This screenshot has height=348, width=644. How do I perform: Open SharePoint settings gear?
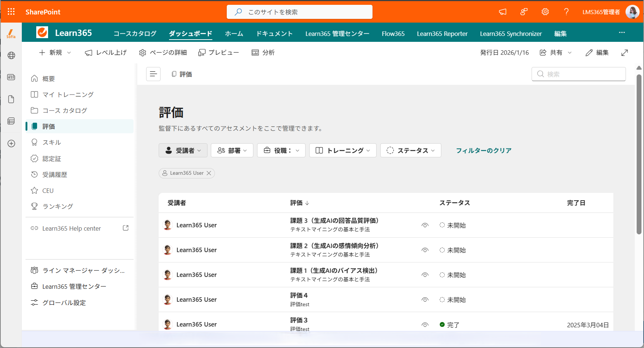click(x=545, y=12)
